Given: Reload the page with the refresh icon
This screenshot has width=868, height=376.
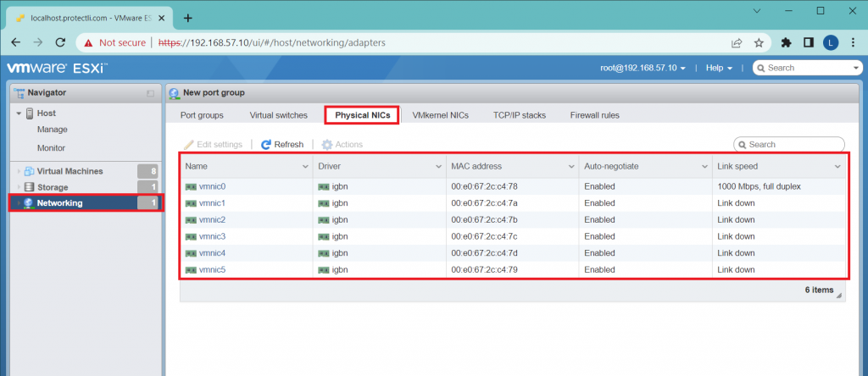Looking at the screenshot, I should [61, 42].
